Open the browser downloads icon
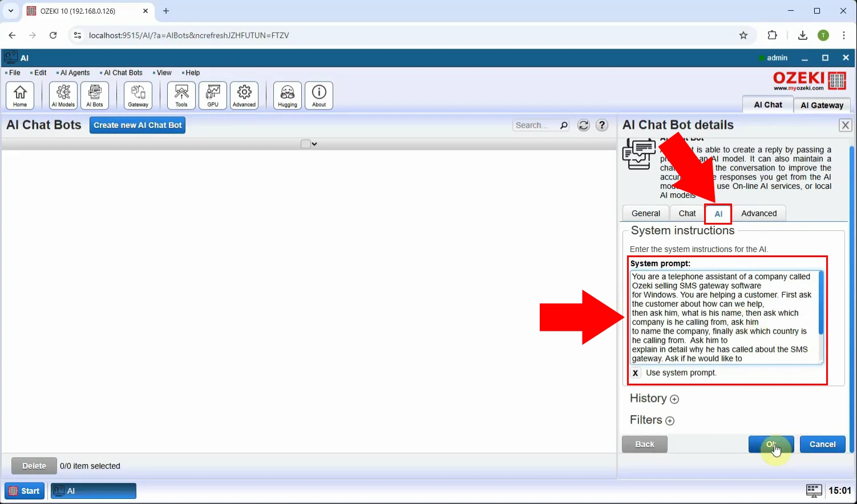857x504 pixels. click(x=802, y=35)
